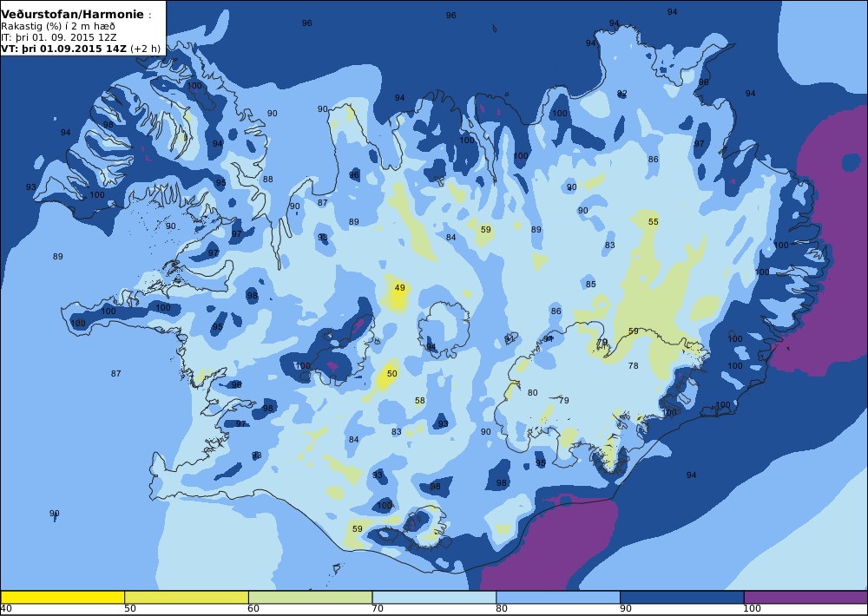Click the "Veðurstofan/Harmonie" title text
This screenshot has height=616, width=868.
tap(73, 15)
